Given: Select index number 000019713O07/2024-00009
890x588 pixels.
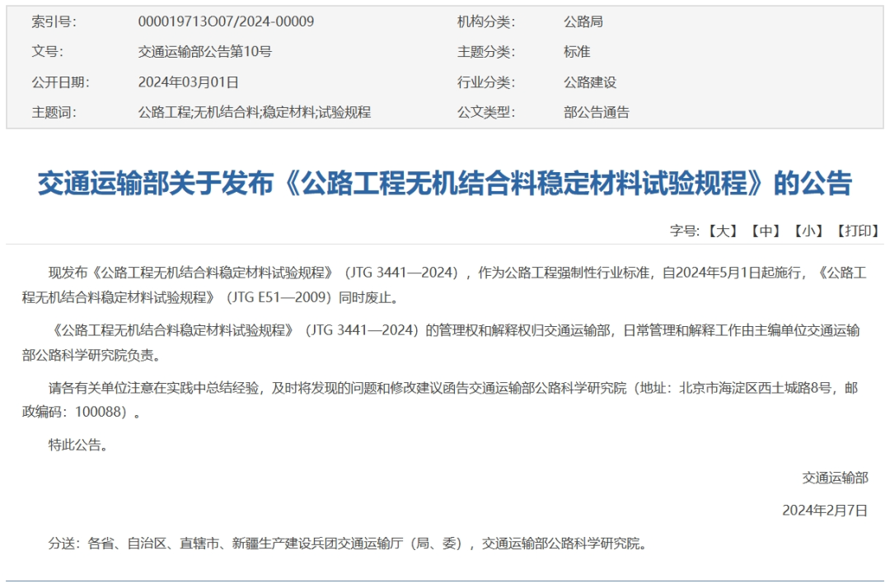Looking at the screenshot, I should [x=226, y=21].
